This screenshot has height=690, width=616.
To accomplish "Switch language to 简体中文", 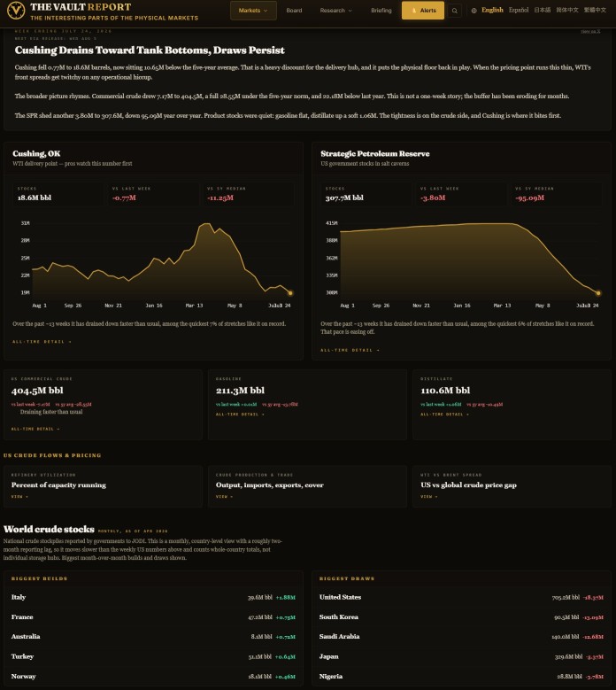I will coord(567,10).
